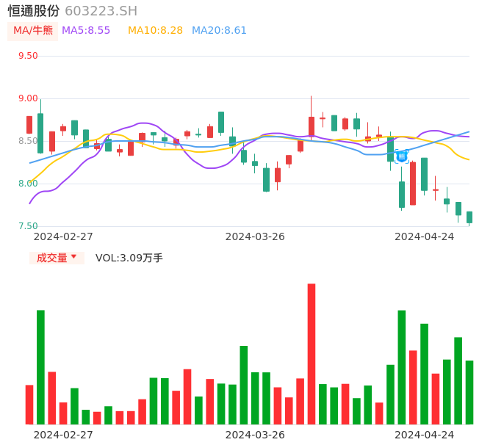Click the rightmost green volume bar

point(469,392)
